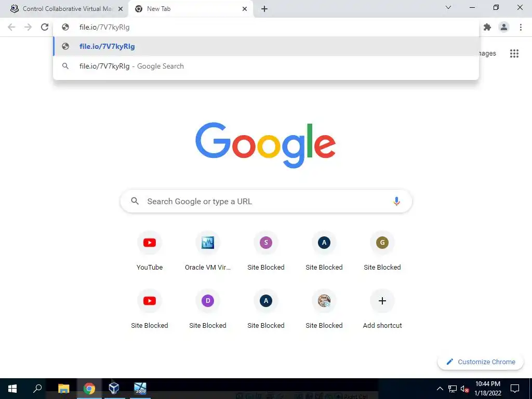The image size is (532, 399).
Task: Click the address bar text field
Action: 266,27
